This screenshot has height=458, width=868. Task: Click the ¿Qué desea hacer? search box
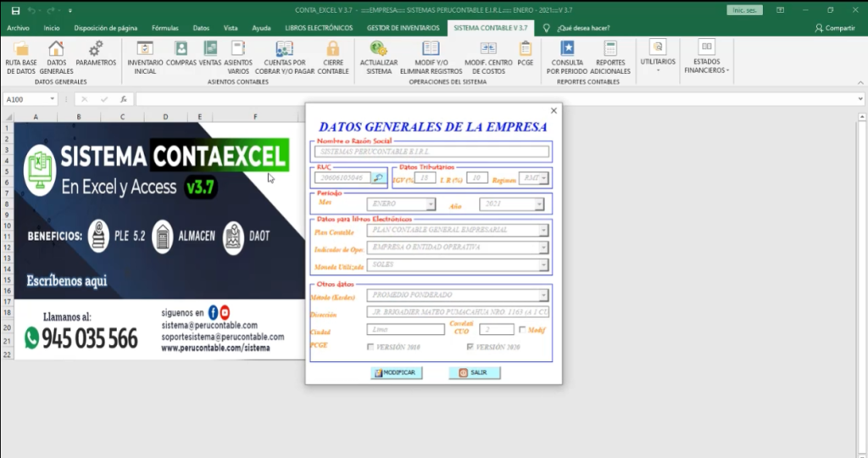click(583, 28)
